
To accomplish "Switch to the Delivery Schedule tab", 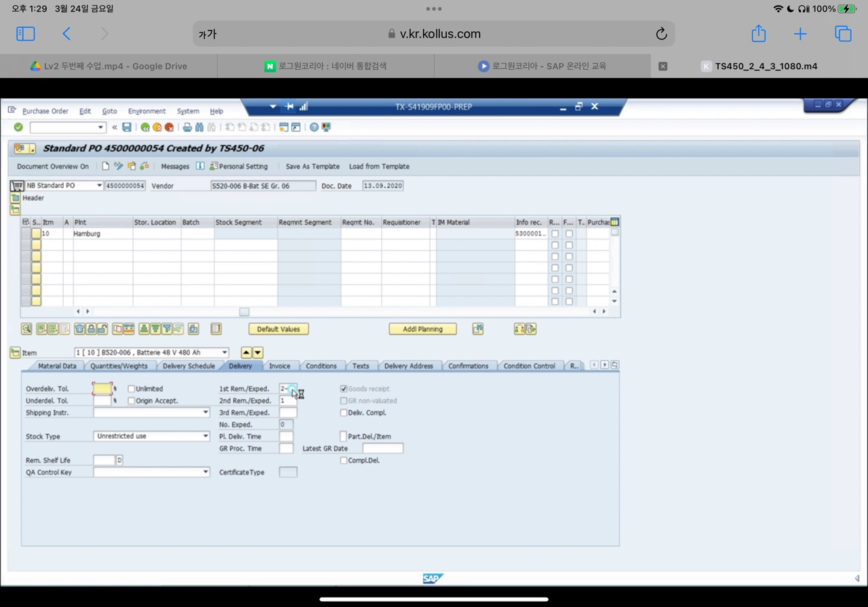I will 189,366.
